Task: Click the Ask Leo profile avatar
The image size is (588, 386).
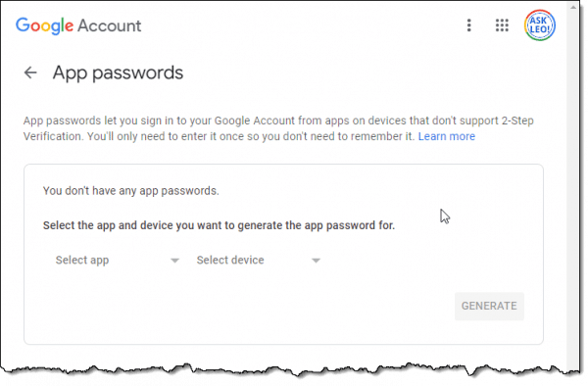Action: (x=540, y=25)
